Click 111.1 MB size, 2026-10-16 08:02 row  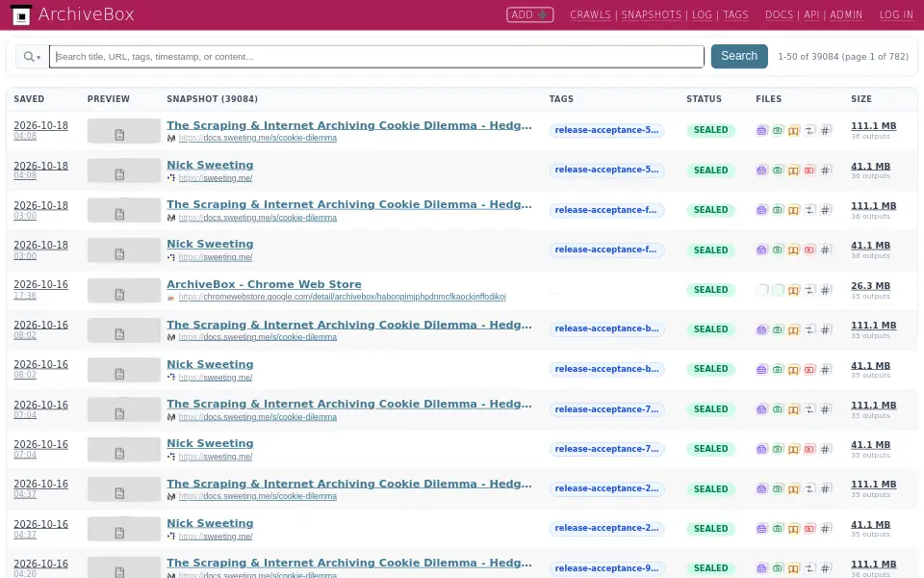click(873, 325)
